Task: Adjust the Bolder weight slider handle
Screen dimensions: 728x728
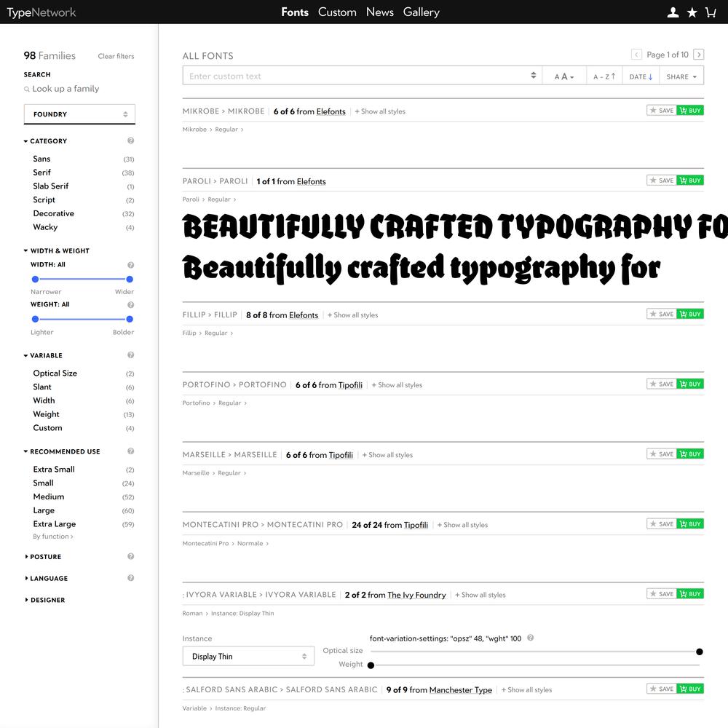Action: 130,319
